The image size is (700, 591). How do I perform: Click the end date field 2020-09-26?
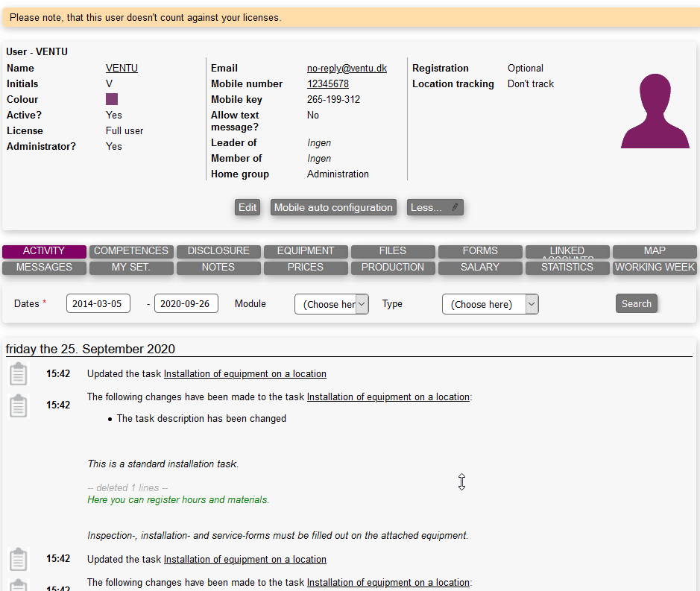point(186,304)
